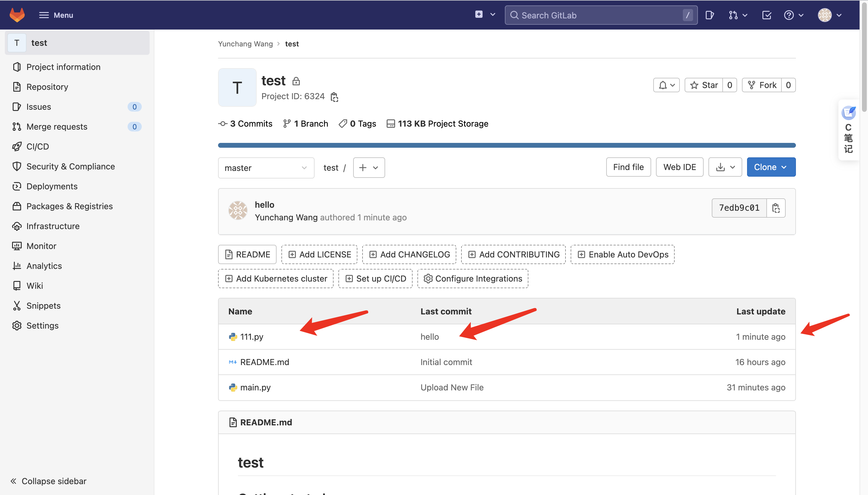Click the new project plus icon in the navbar
Viewport: 868px width, 495px height.
(478, 14)
